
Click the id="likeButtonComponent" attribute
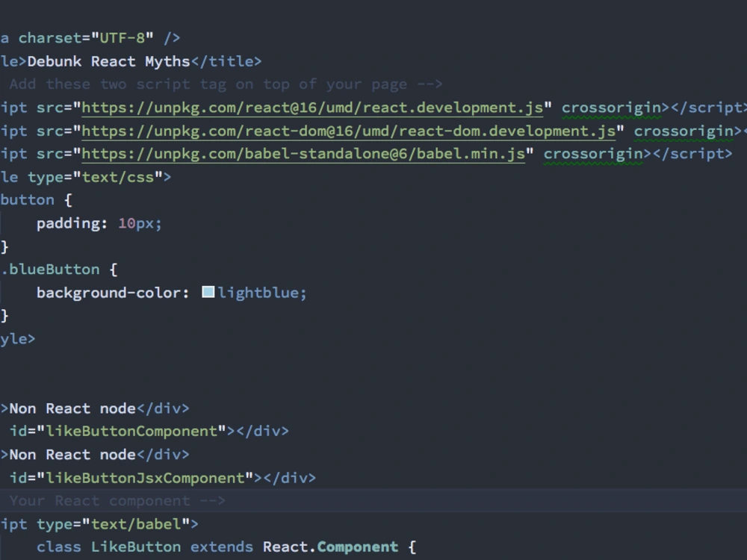click(118, 432)
